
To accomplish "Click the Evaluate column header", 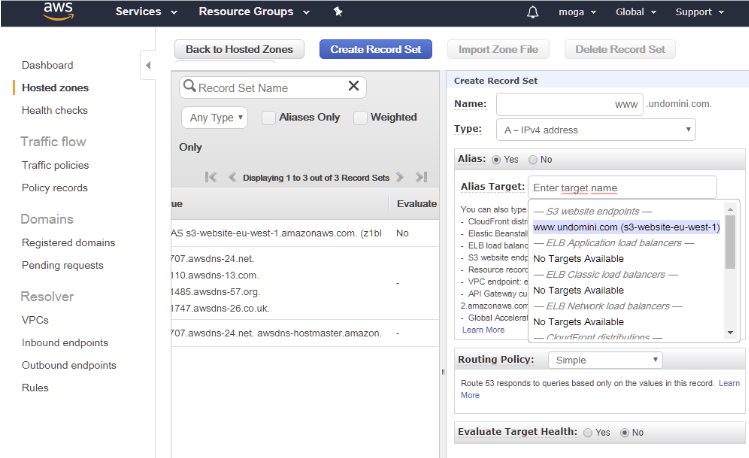I will click(417, 203).
